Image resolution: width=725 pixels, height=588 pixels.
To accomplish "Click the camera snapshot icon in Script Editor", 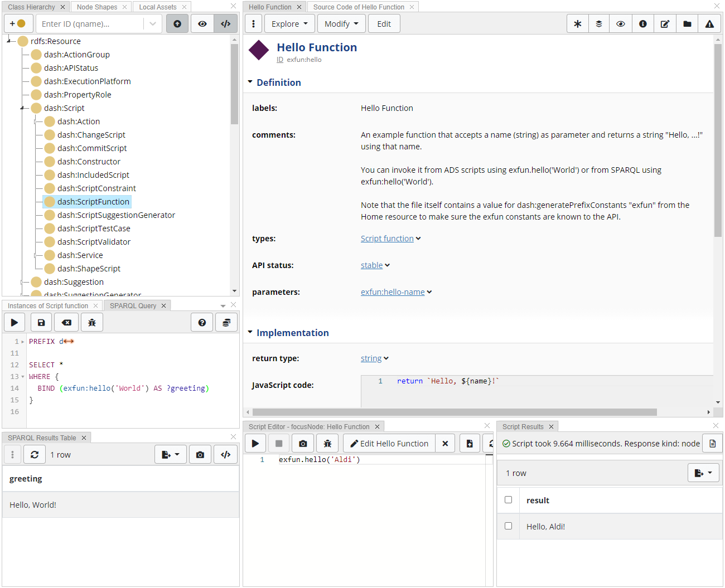I will click(303, 443).
